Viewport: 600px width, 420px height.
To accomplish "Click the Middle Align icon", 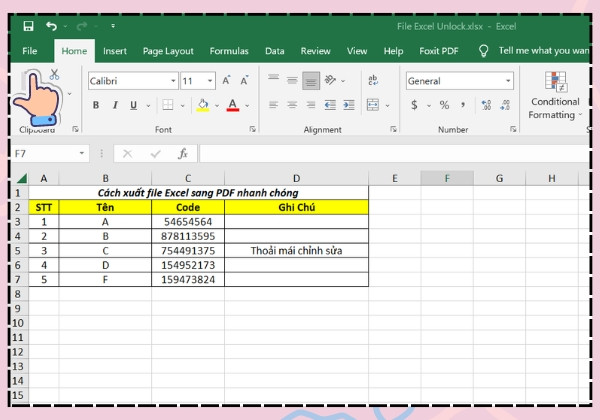I will (x=292, y=80).
